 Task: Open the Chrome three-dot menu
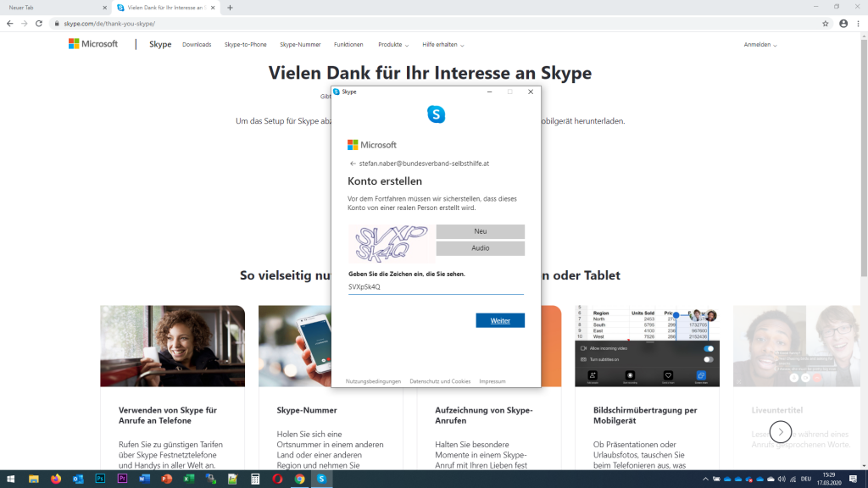(x=859, y=24)
